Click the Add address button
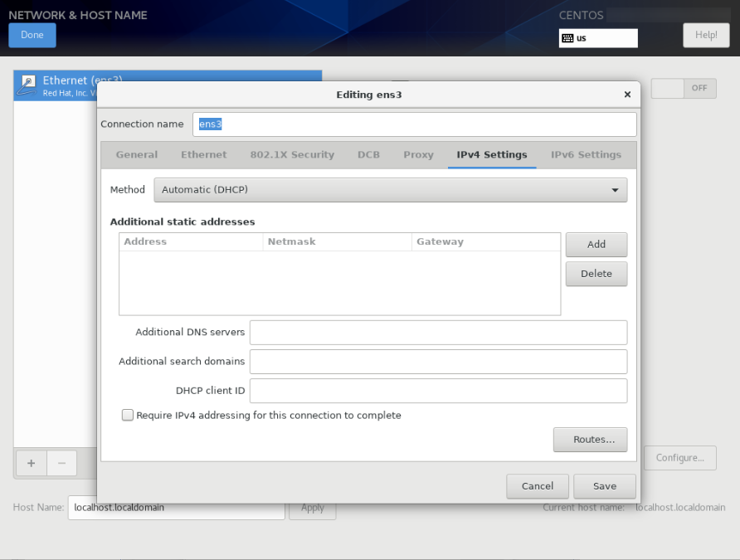This screenshot has height=560, width=740. [x=596, y=245]
